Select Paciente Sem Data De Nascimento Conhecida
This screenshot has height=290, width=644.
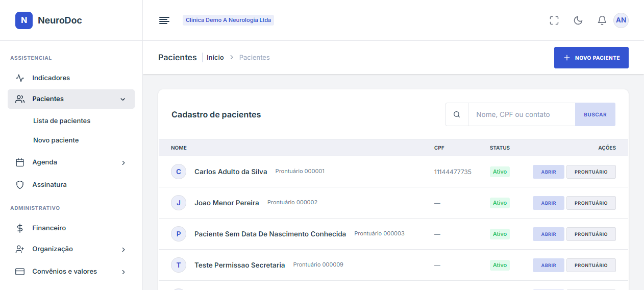pyautogui.click(x=270, y=234)
